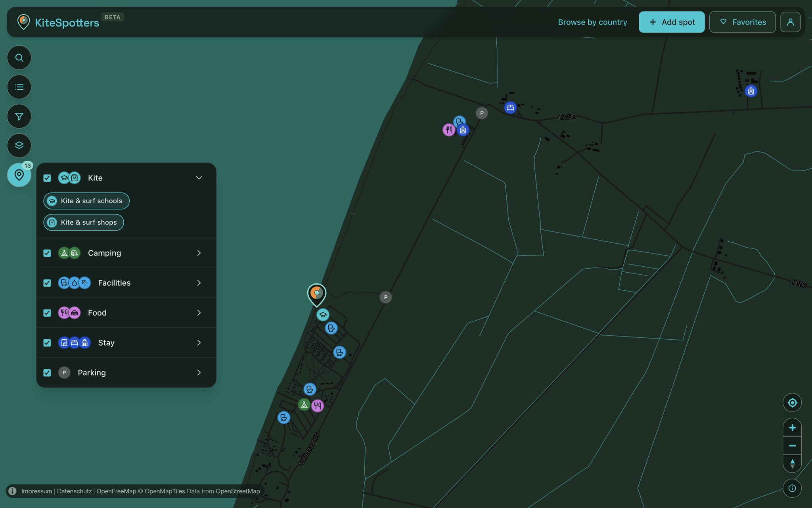Toggle the Kite & surf schools chip
The width and height of the screenshot is (812, 508).
pos(86,201)
